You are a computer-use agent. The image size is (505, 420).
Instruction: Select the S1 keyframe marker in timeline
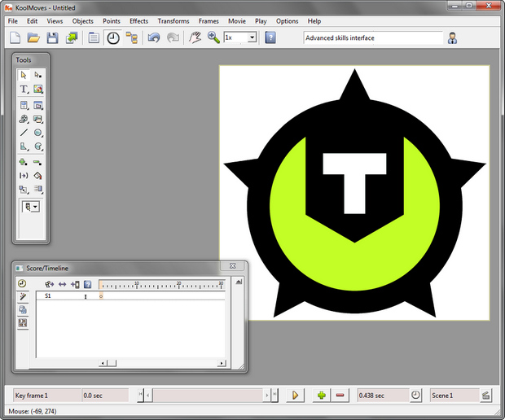point(101,296)
